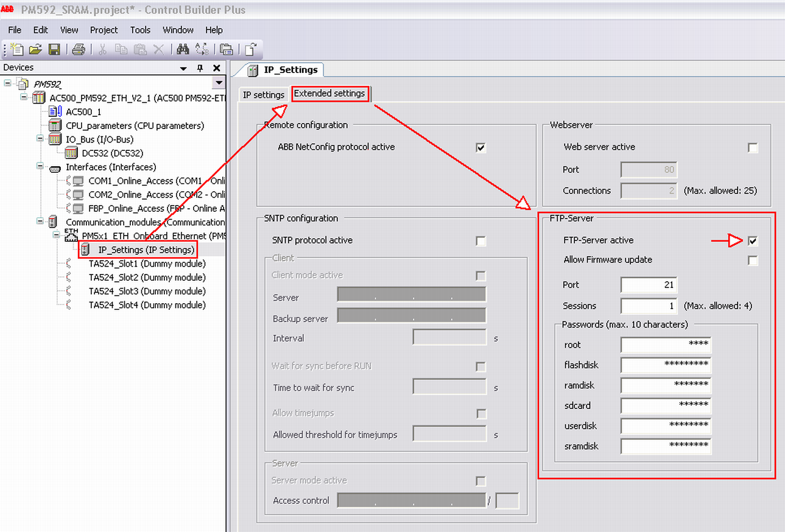Click the CPU_parameters node icon
The height and width of the screenshot is (532, 785).
(x=55, y=125)
